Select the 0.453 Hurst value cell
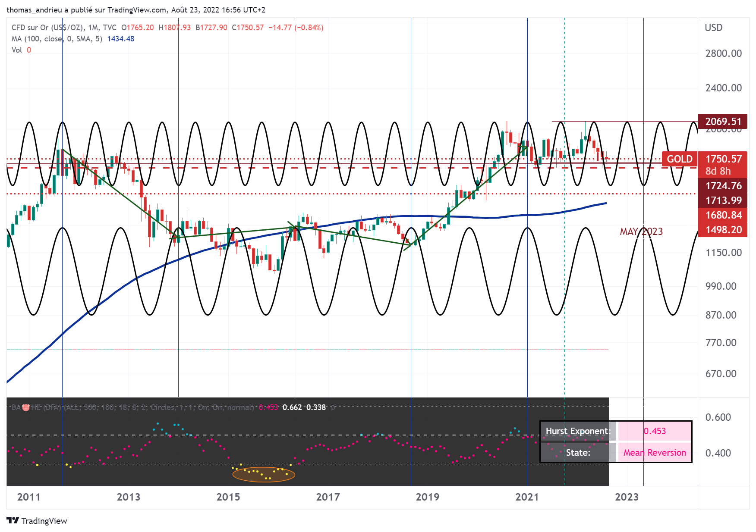Screen dimensions: 756x532 (654, 431)
